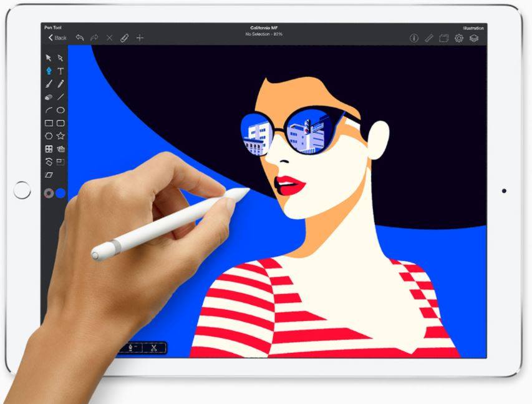
Task: Toggle the ruler icon in top bar
Action: tap(429, 38)
